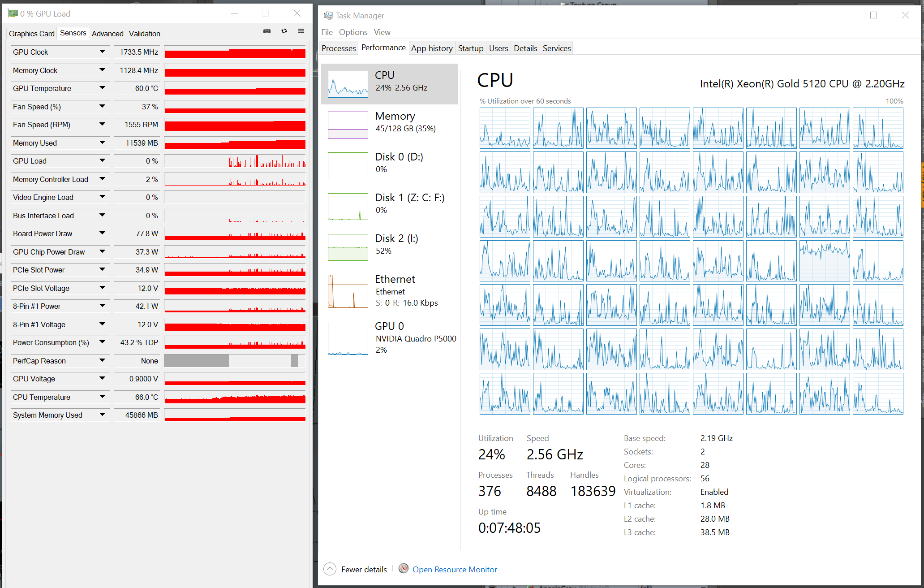924x588 pixels.
Task: Minimize the GPU-Z window
Action: click(x=234, y=13)
